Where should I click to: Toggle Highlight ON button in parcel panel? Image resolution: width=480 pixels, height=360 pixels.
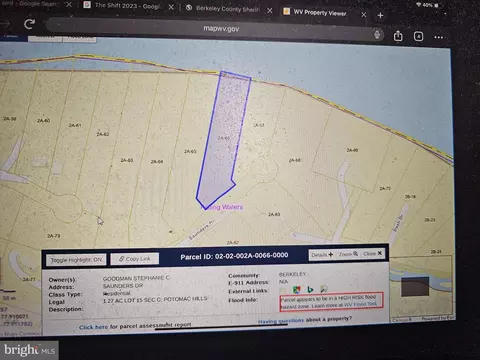[x=76, y=260]
